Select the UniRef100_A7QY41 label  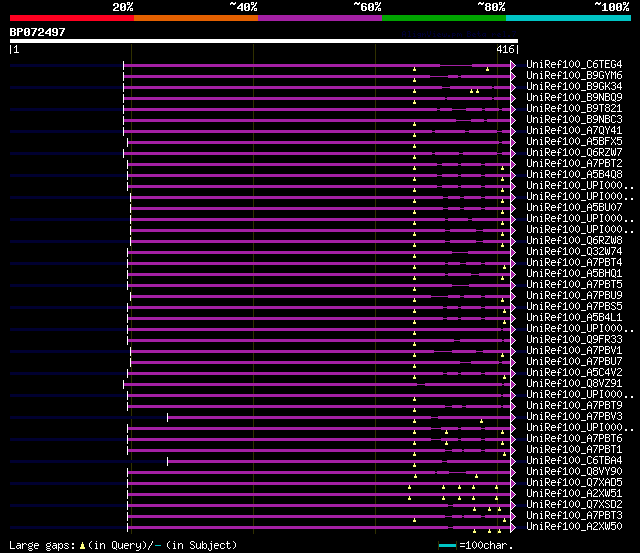(x=574, y=131)
